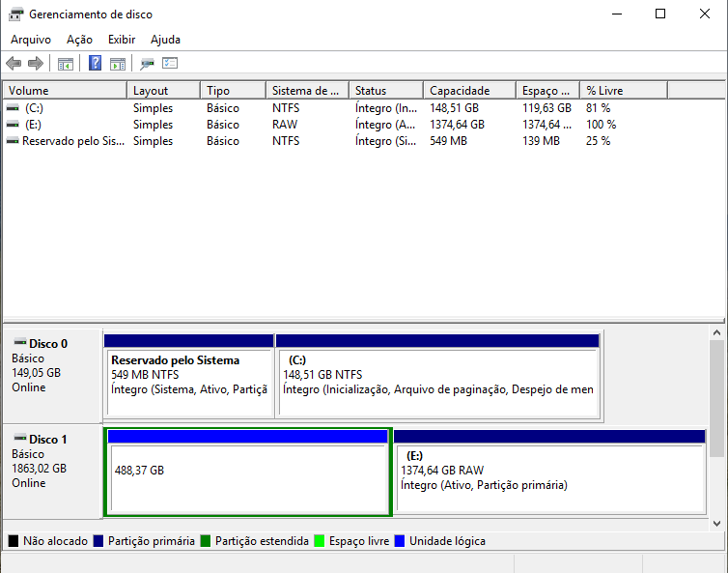The width and height of the screenshot is (728, 573).
Task: Sort by the Volume column header
Action: pyautogui.click(x=65, y=90)
